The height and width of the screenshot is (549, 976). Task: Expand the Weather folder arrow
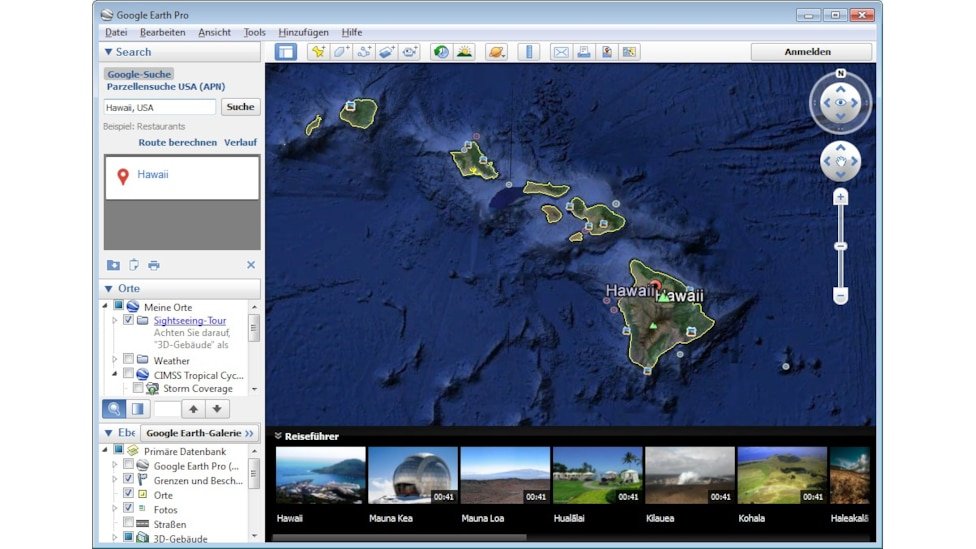click(115, 360)
